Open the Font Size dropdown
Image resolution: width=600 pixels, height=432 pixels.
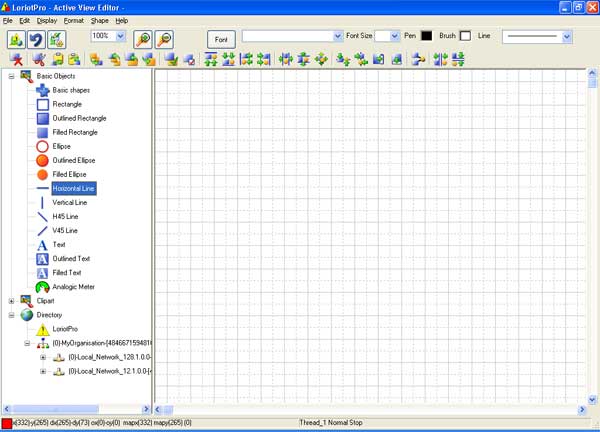pyautogui.click(x=395, y=36)
